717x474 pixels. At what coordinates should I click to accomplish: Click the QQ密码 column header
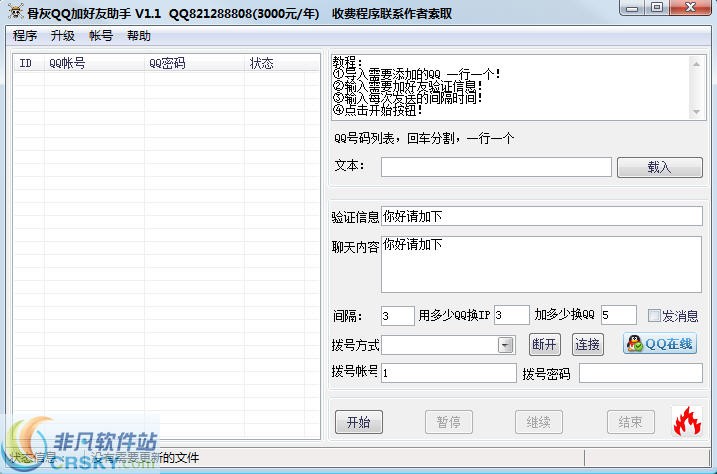pyautogui.click(x=194, y=64)
